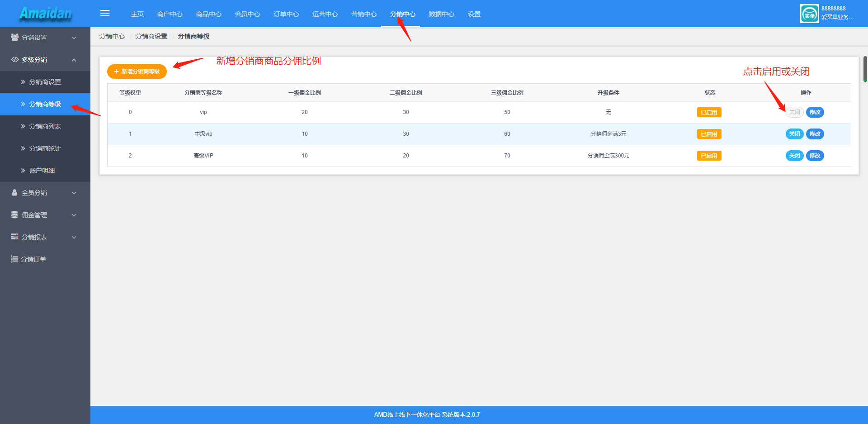The image size is (868, 424).
Task: Open the 设置 top menu
Action: coord(474,14)
